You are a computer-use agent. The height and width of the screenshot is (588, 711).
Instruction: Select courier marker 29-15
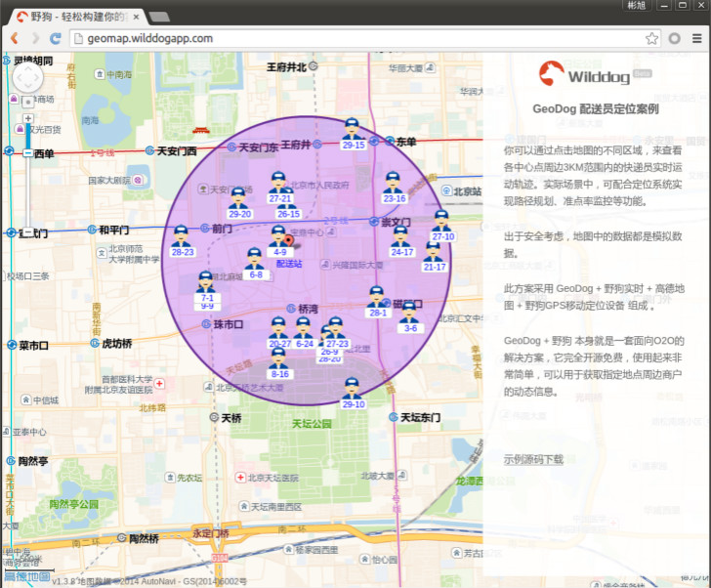click(353, 135)
